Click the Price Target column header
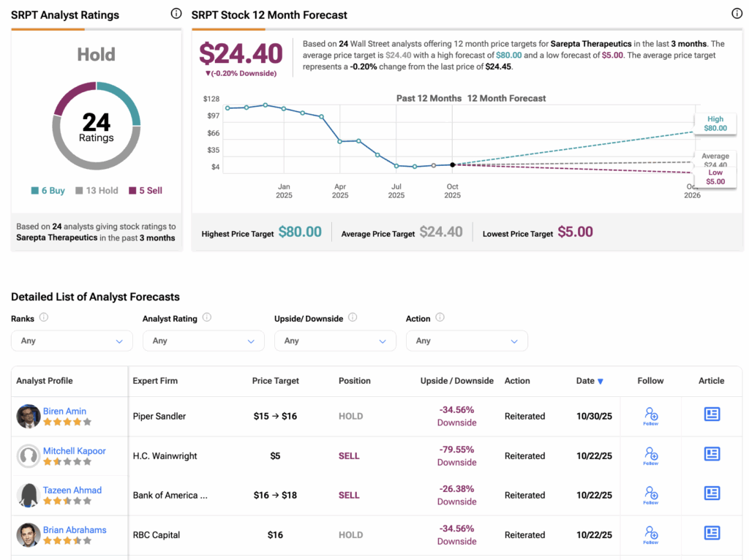 click(x=275, y=381)
